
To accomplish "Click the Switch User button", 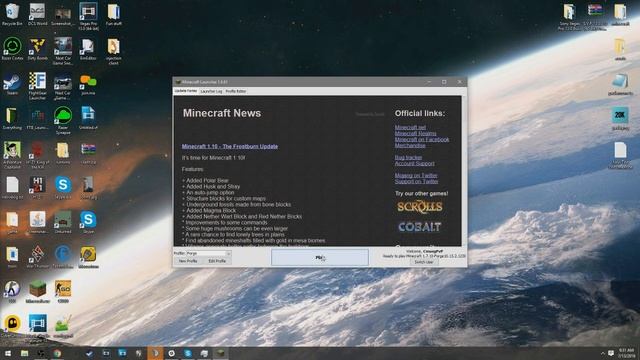I will click(x=424, y=262).
